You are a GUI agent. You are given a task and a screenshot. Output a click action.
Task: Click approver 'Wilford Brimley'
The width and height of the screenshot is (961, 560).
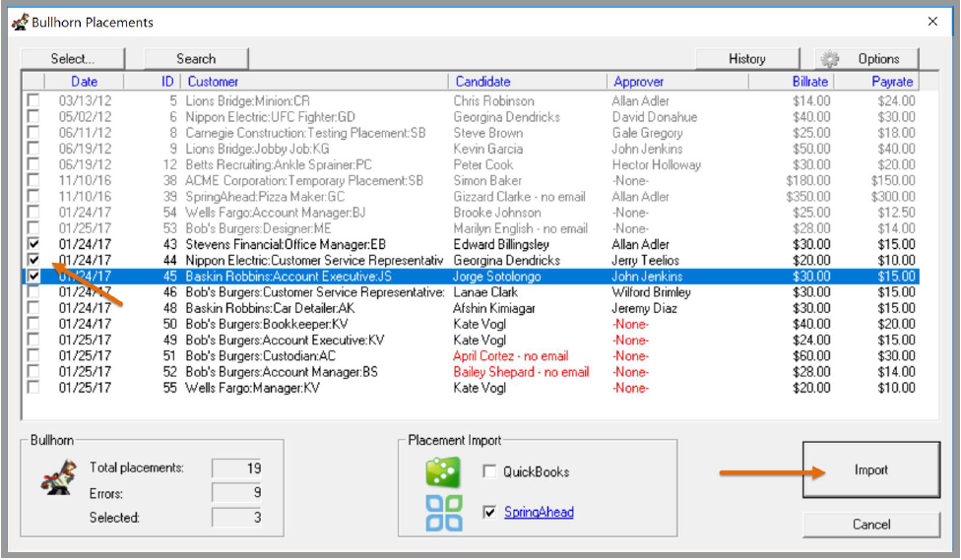tap(651, 291)
